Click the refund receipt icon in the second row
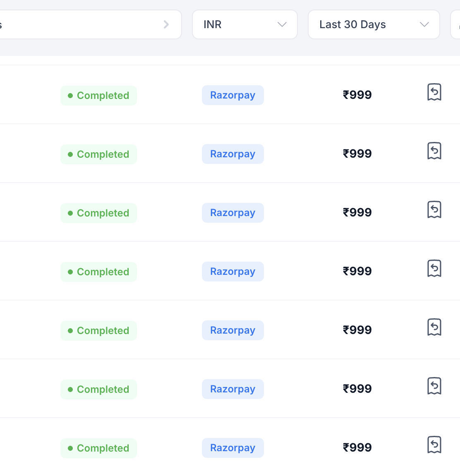The image size is (460, 476). [x=434, y=151]
